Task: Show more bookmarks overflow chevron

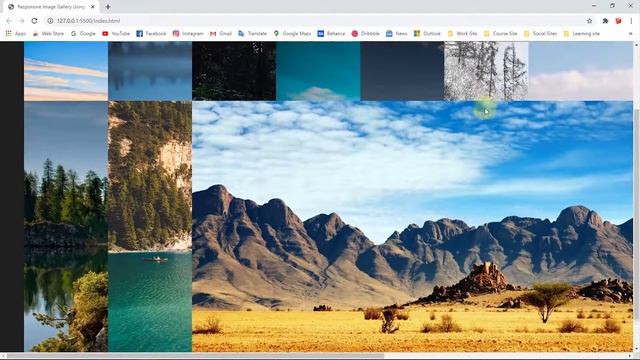Action: pyautogui.click(x=631, y=33)
